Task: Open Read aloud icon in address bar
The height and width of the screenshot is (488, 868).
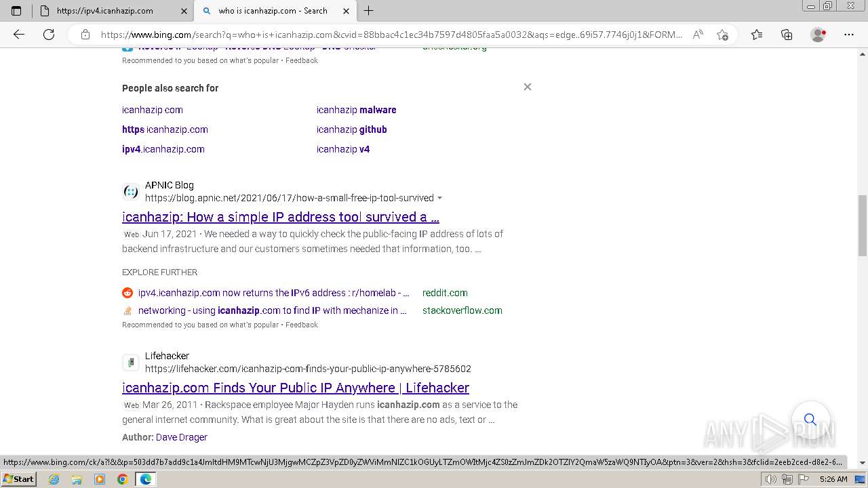Action: (698, 35)
